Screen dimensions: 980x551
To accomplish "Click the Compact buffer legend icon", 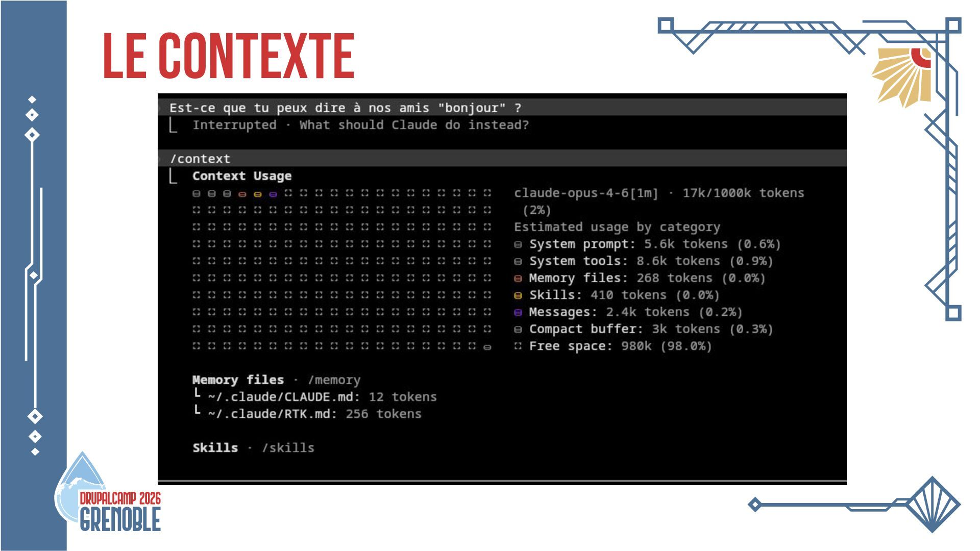I will pos(518,330).
